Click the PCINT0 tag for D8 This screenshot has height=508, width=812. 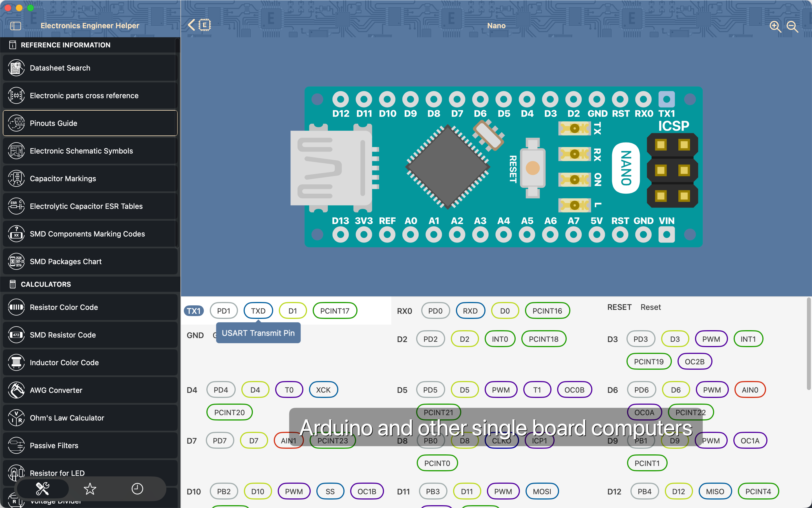point(437,463)
